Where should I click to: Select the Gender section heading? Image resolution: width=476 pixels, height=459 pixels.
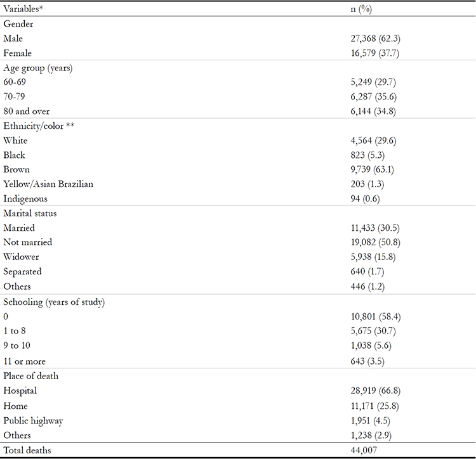click(x=18, y=23)
